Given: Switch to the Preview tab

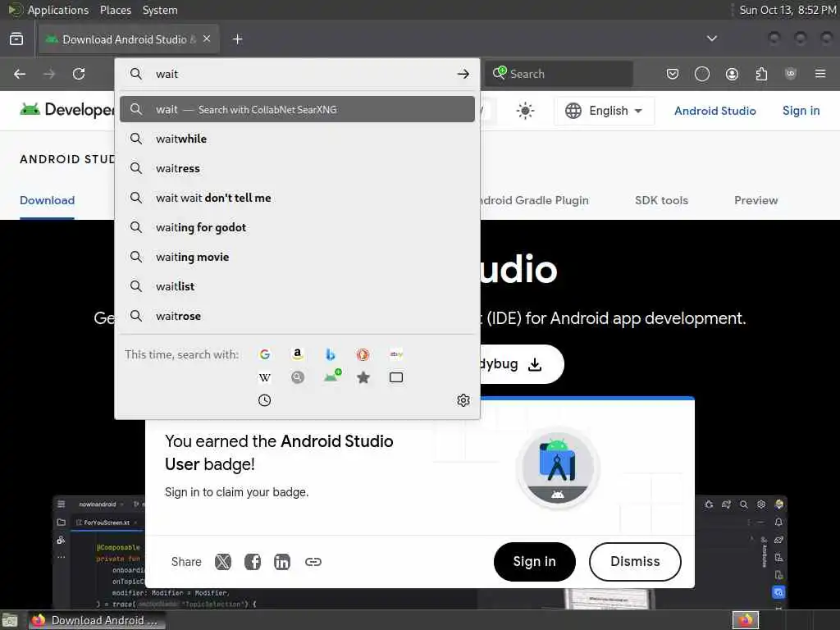Looking at the screenshot, I should (756, 200).
